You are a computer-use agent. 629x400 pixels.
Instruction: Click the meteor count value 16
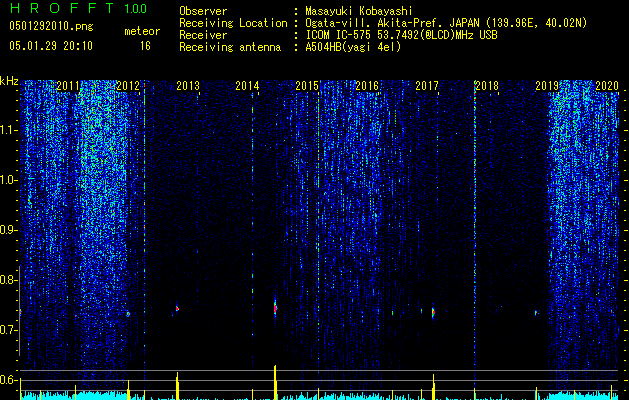click(x=145, y=46)
